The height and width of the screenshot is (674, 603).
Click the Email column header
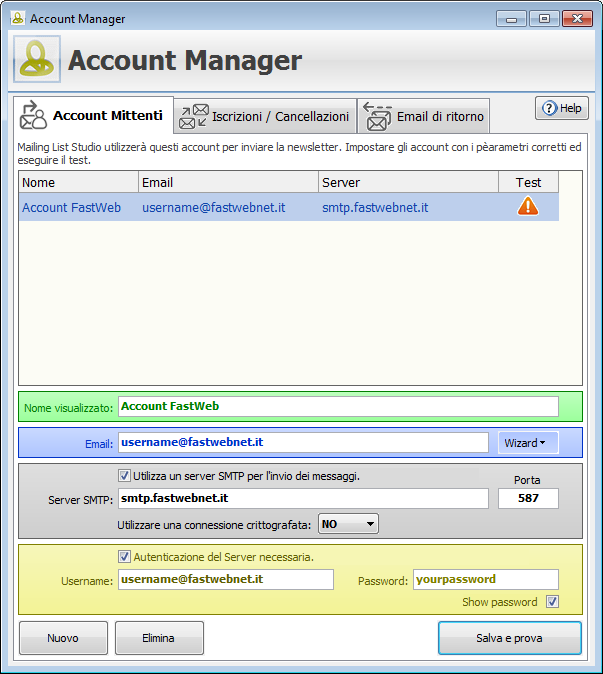point(228,182)
